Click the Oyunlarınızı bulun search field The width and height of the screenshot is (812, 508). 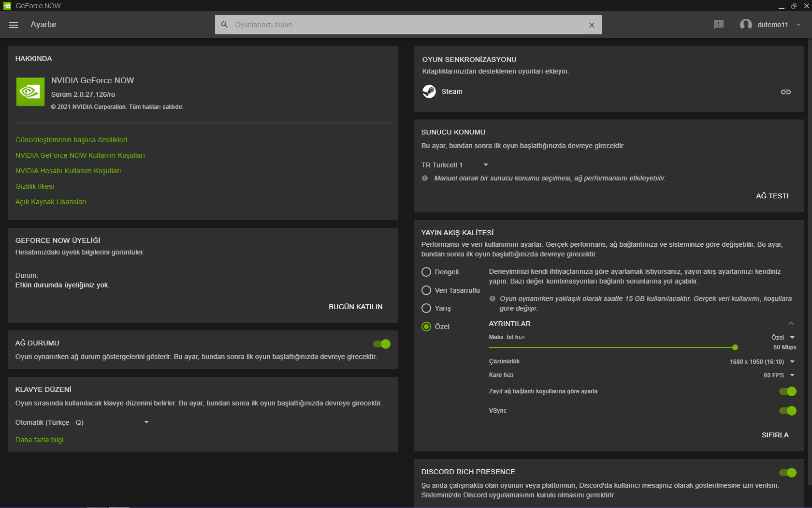coord(408,25)
